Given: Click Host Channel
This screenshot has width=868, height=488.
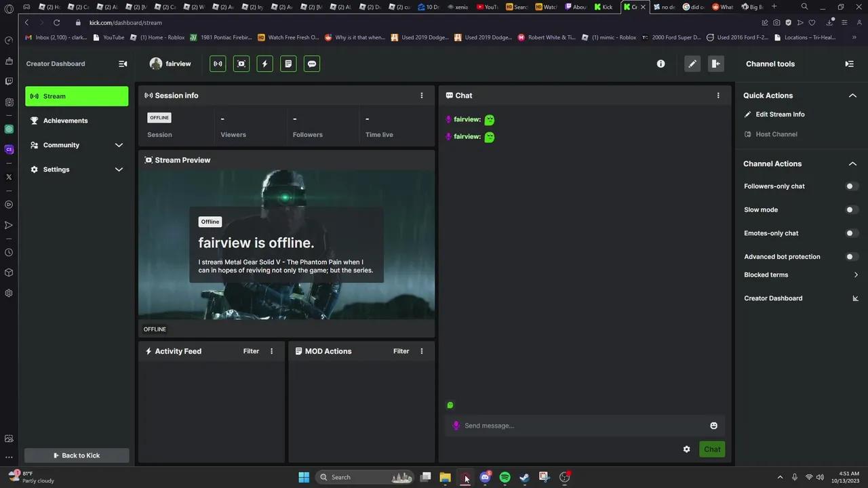Looking at the screenshot, I should coord(770,134).
